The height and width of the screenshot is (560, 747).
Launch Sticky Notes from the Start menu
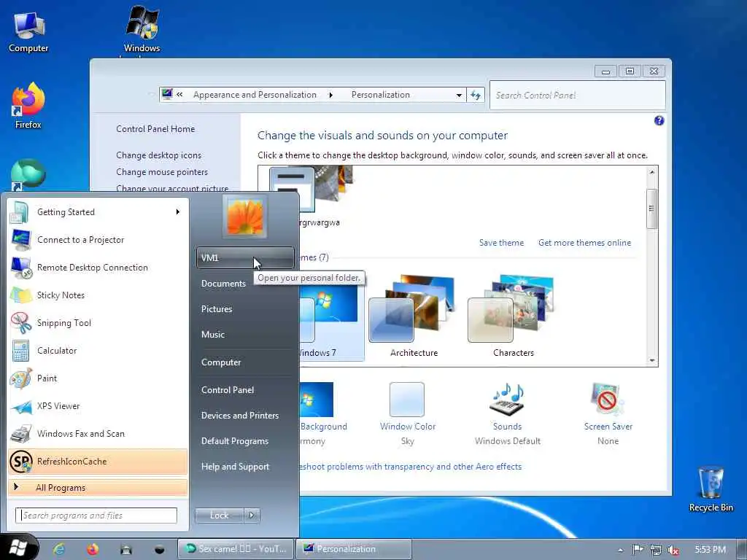pyautogui.click(x=98, y=295)
